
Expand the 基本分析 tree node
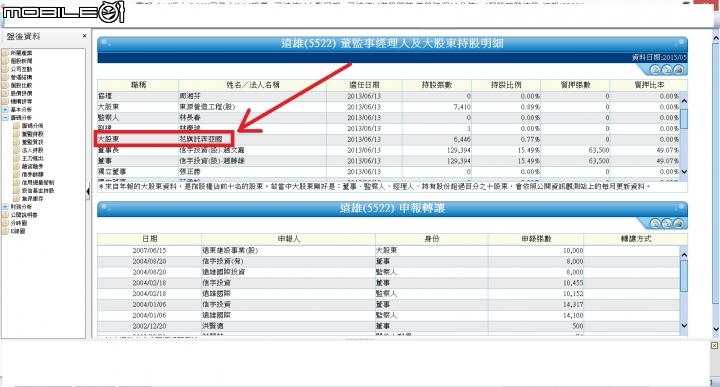coord(5,110)
